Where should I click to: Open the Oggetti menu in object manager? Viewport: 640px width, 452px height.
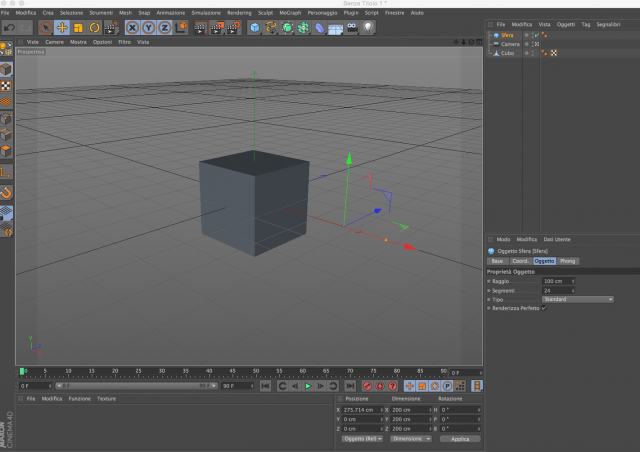point(566,24)
